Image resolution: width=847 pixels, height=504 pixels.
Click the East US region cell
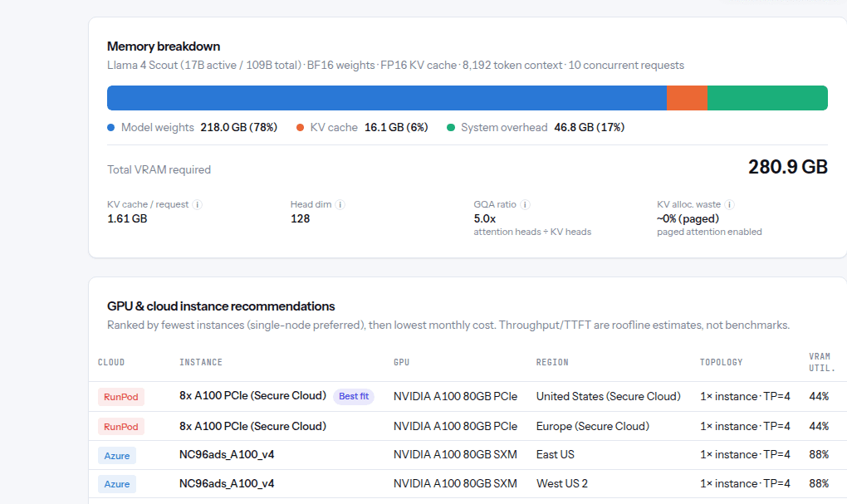tap(556, 455)
